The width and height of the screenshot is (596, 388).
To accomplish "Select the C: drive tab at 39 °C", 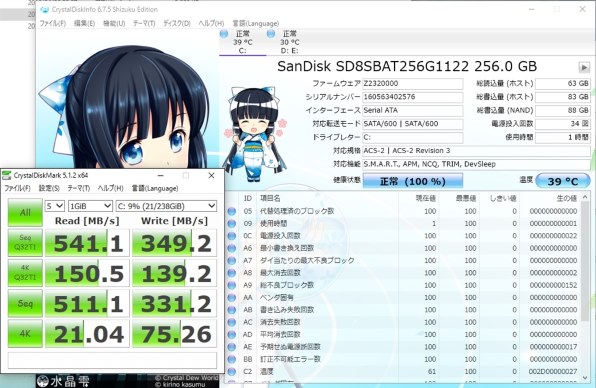I will [x=242, y=42].
